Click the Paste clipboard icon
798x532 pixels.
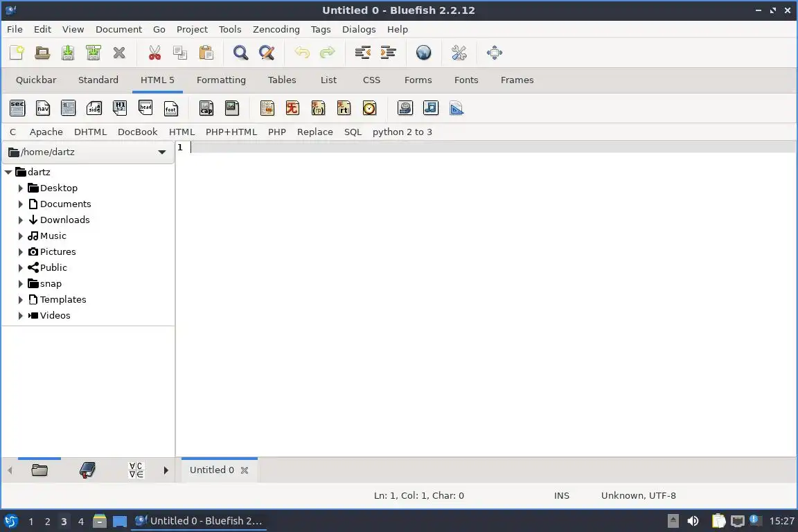206,53
